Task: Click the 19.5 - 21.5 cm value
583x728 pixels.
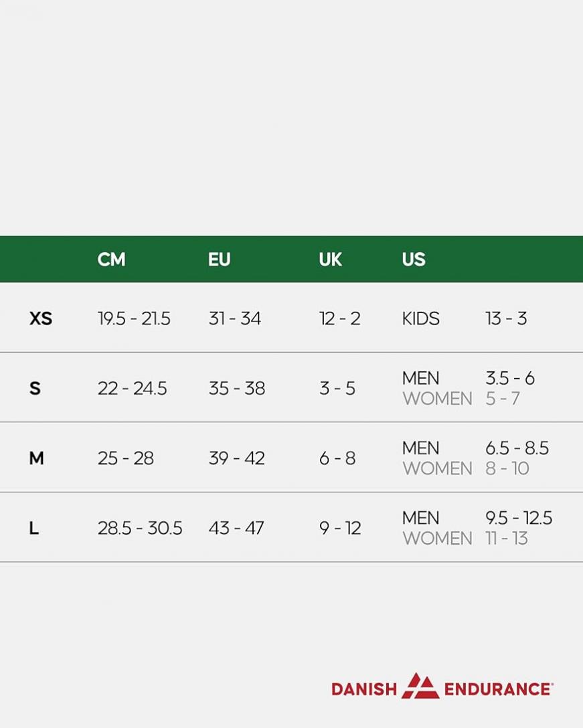Action: (x=134, y=318)
